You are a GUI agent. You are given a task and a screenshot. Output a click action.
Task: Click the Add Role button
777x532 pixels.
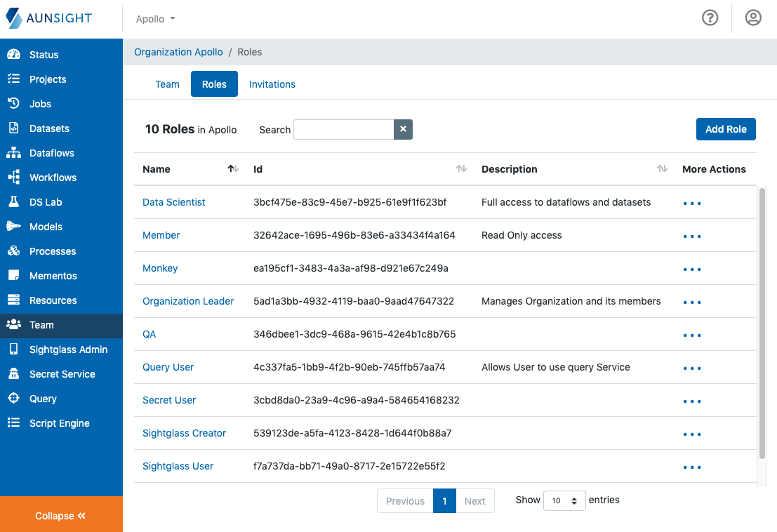[726, 129]
